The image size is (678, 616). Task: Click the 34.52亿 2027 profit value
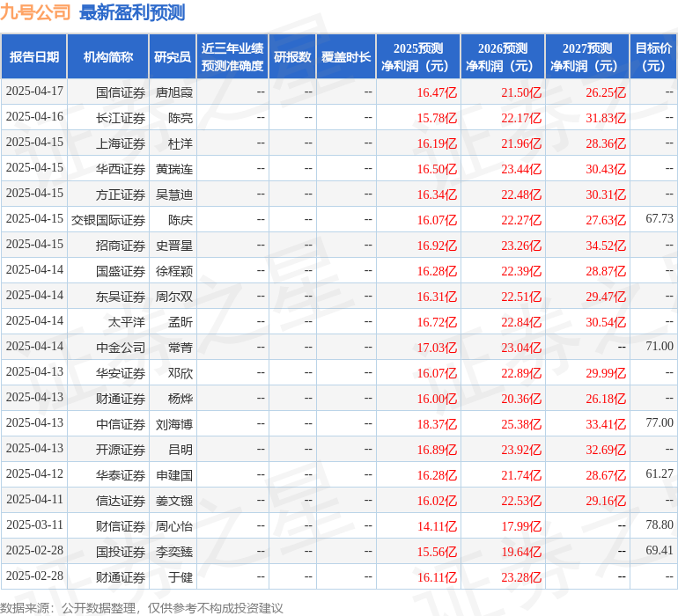click(x=606, y=246)
